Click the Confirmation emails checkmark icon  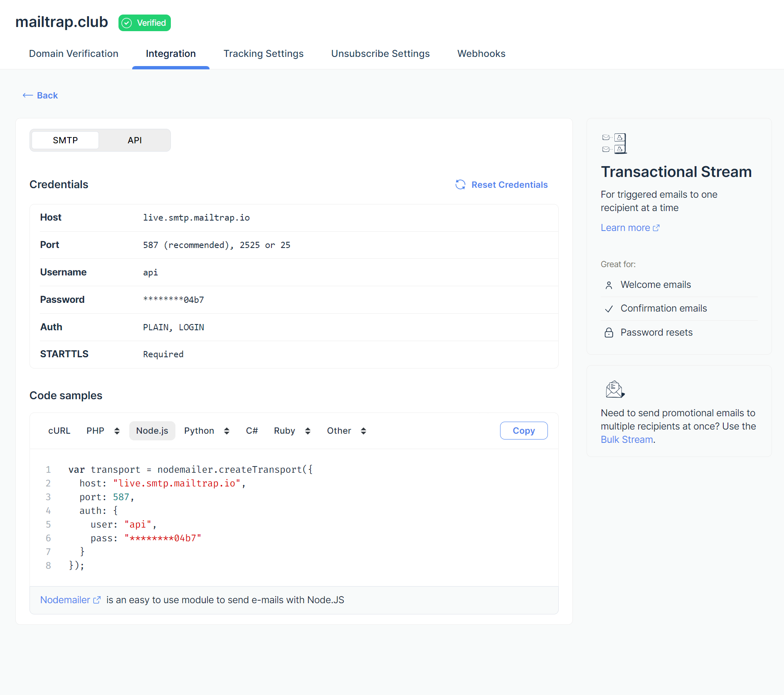click(609, 309)
